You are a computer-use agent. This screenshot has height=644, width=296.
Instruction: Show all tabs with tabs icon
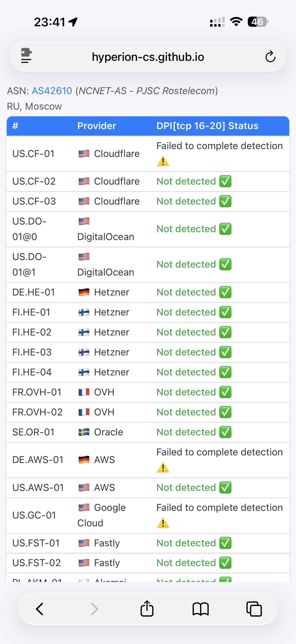(x=254, y=609)
